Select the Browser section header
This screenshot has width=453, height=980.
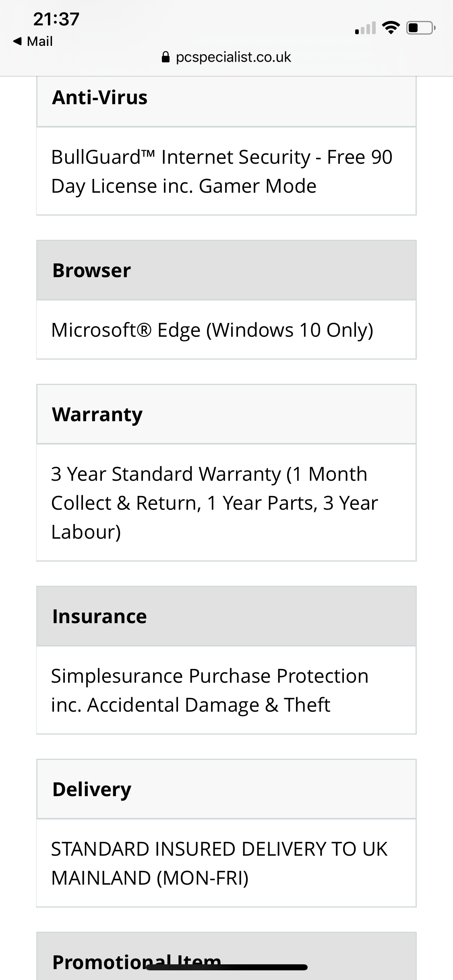pos(226,270)
